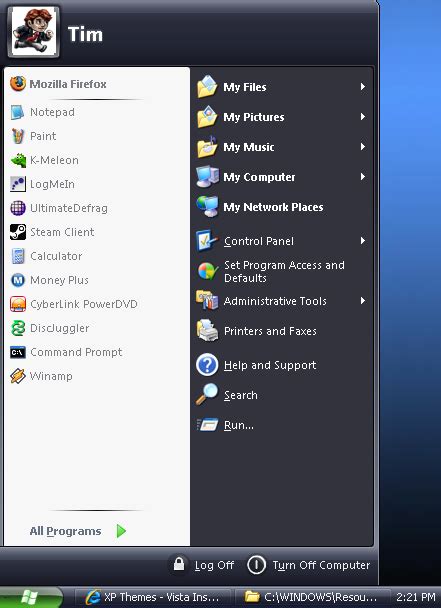
Task: Click the Administrative Tools icon
Action: pyautogui.click(x=207, y=301)
